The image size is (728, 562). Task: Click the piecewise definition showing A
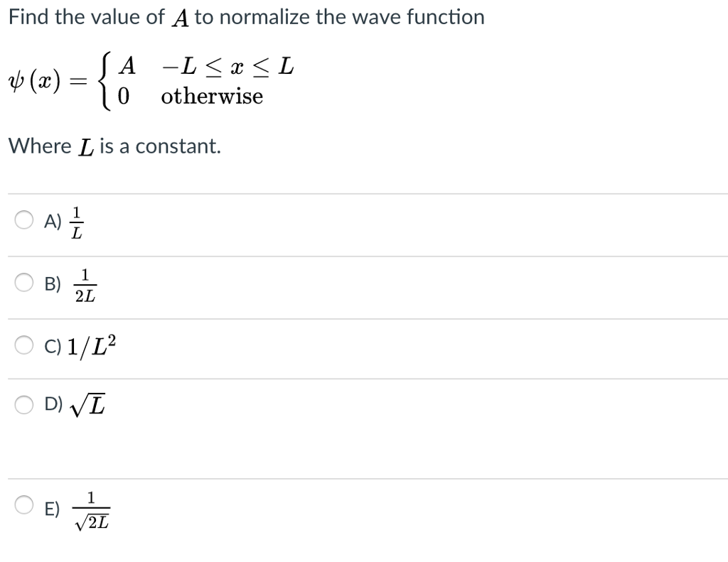[x=128, y=66]
